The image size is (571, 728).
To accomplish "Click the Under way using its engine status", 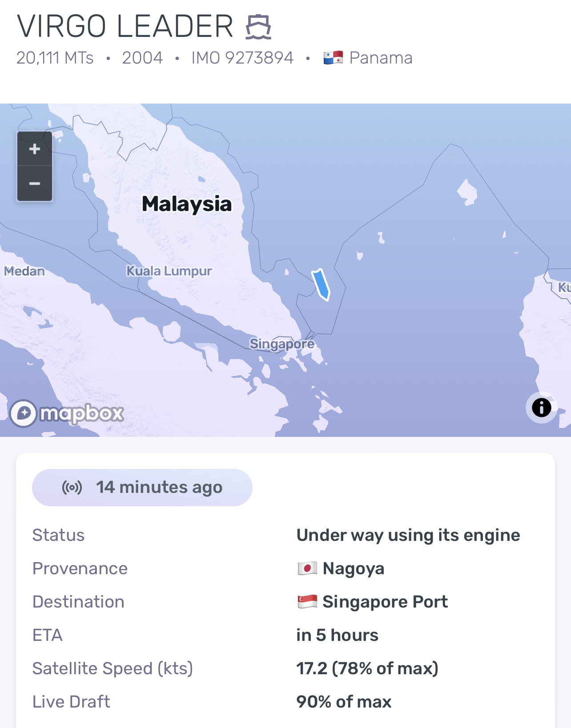I will coord(408,535).
